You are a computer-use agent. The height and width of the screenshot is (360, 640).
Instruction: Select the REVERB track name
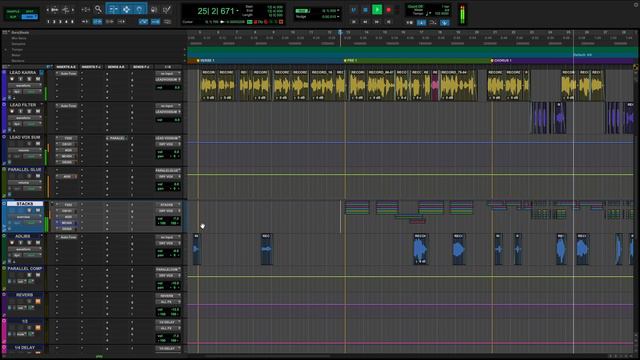click(24, 295)
